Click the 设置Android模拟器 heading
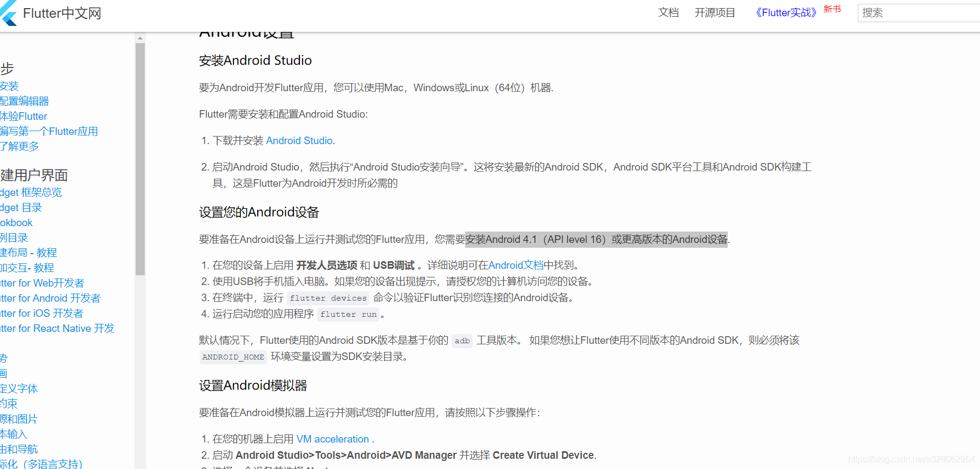980x469 pixels. click(253, 385)
